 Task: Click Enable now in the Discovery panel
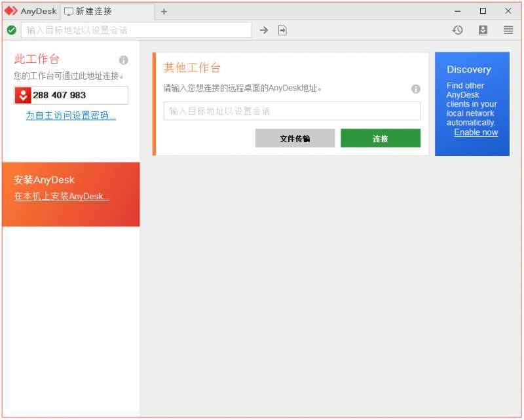click(476, 132)
